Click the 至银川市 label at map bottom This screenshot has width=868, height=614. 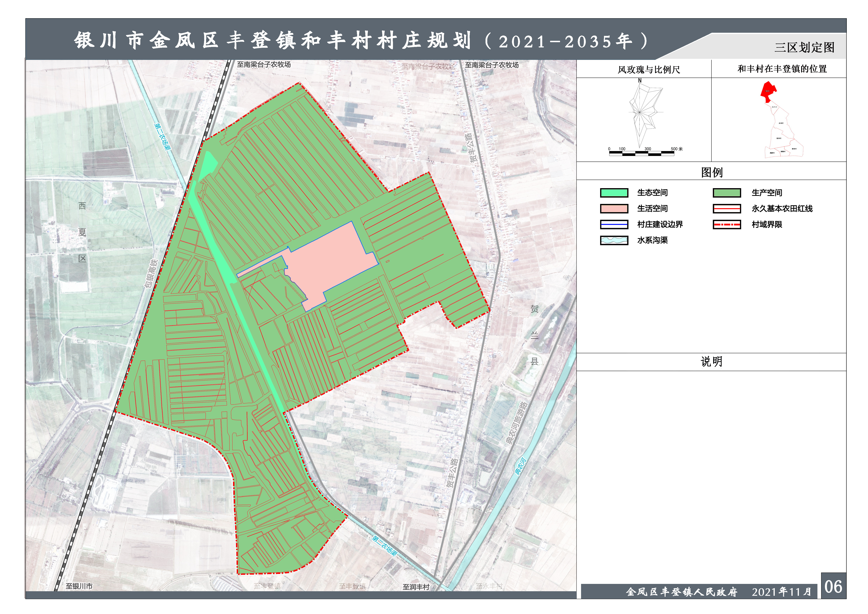pos(79,586)
